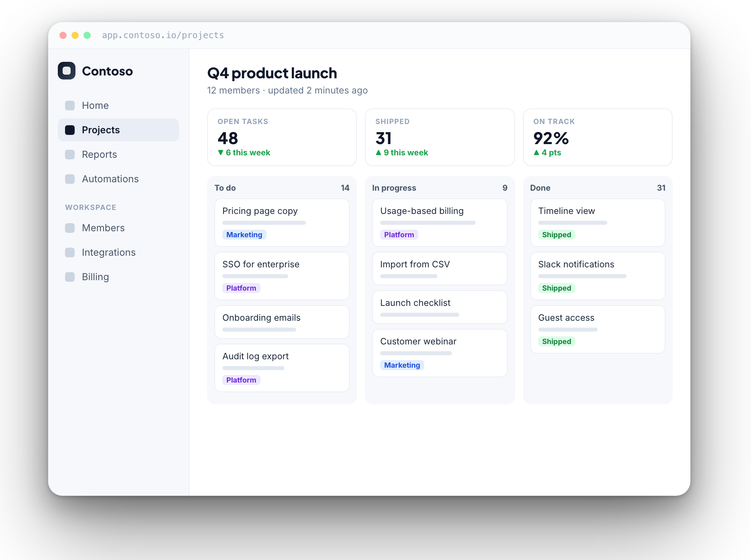Open the Home menu label
This screenshot has height=560, width=751.
(95, 106)
